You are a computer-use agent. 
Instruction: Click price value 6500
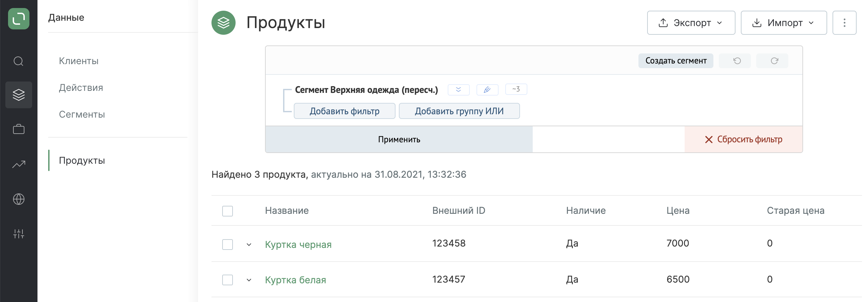pos(678,279)
